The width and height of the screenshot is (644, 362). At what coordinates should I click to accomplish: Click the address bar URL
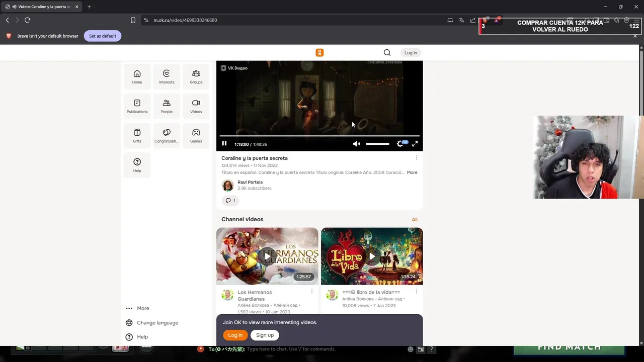pyautogui.click(x=185, y=20)
